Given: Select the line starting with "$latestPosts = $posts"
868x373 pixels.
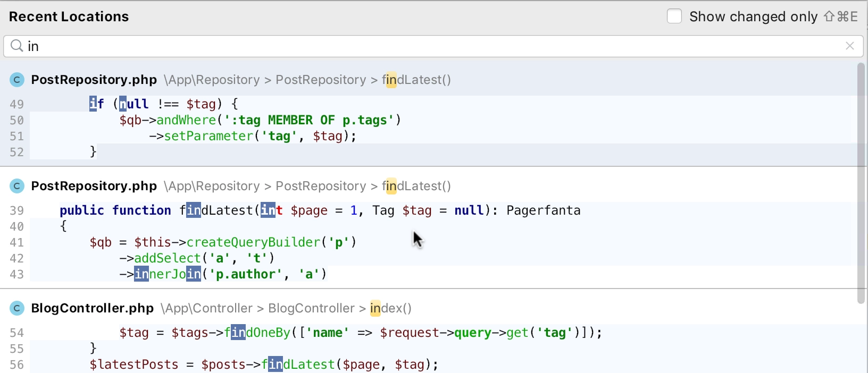Looking at the screenshot, I should click(x=264, y=364).
